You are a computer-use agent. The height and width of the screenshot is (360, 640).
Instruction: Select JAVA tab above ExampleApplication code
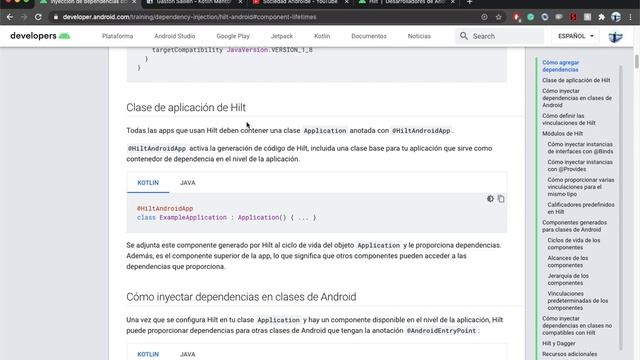pyautogui.click(x=188, y=183)
